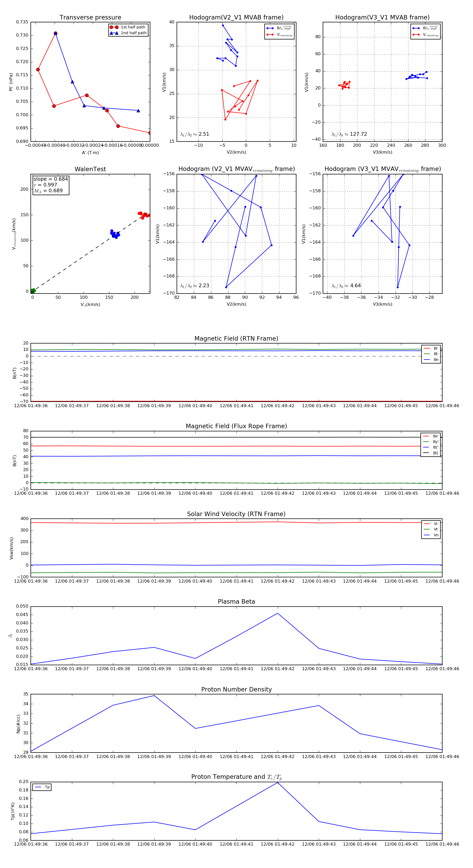Click the 'Proton Number Density' plot title

pos(236,689)
